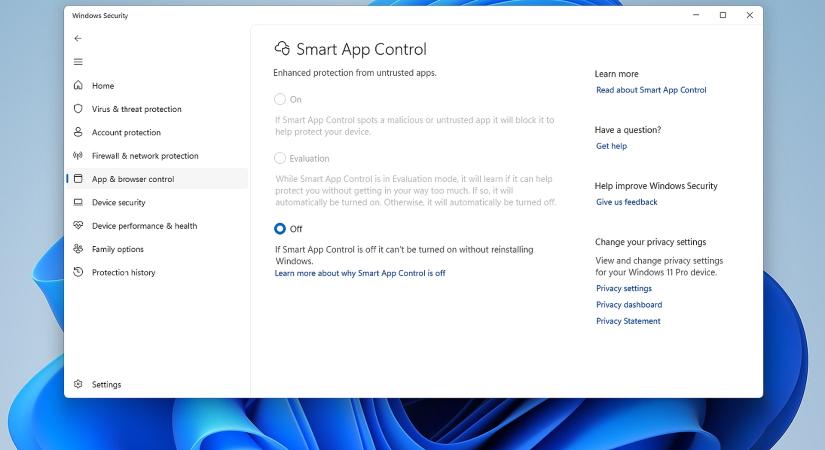Click the Device security laptop icon
This screenshot has height=450, width=825.
78,202
